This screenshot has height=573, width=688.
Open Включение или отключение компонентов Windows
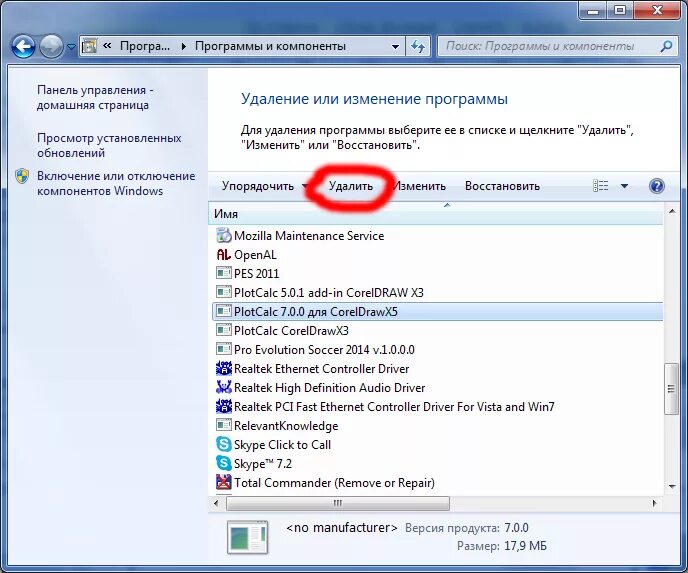(x=116, y=183)
